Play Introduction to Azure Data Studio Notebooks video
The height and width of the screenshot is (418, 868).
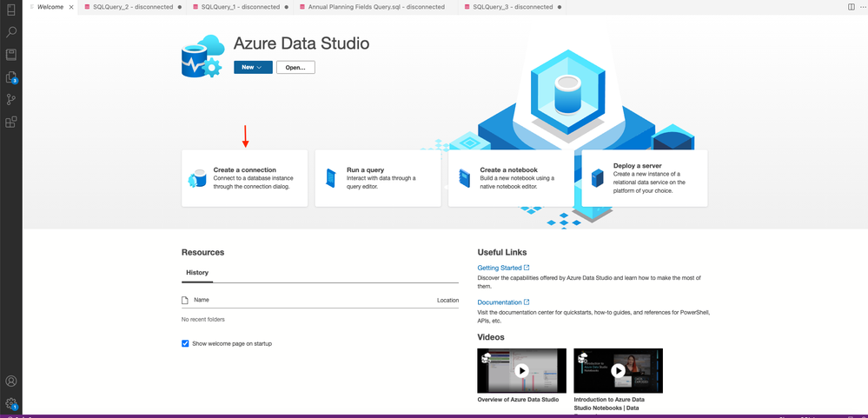click(x=618, y=370)
